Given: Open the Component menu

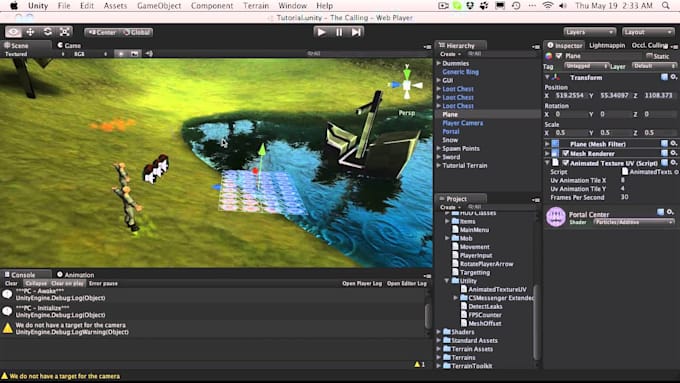Looking at the screenshot, I should (x=212, y=6).
